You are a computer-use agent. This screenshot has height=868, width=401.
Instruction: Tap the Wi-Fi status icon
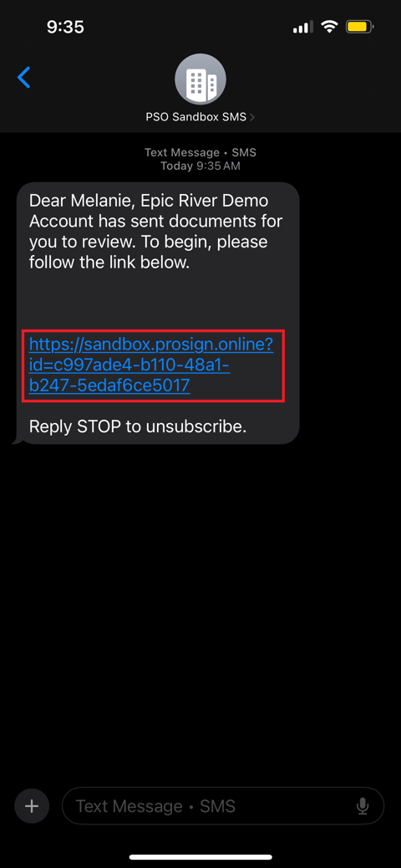[330, 27]
